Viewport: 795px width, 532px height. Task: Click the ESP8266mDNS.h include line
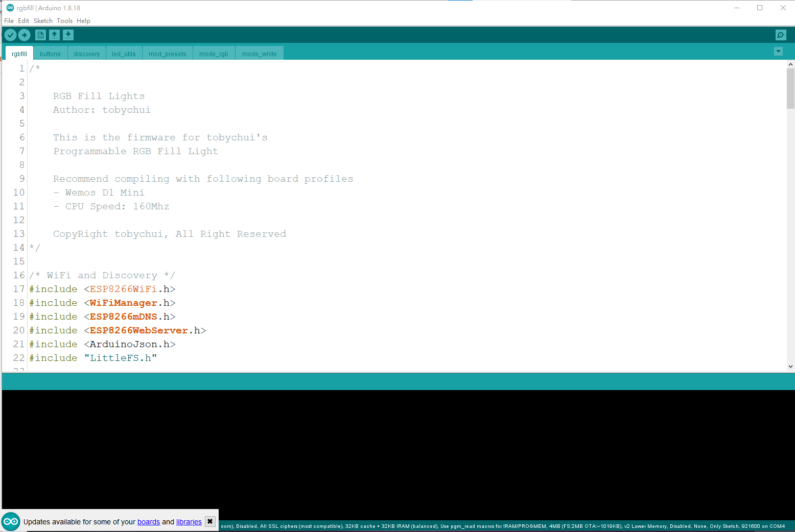(102, 317)
